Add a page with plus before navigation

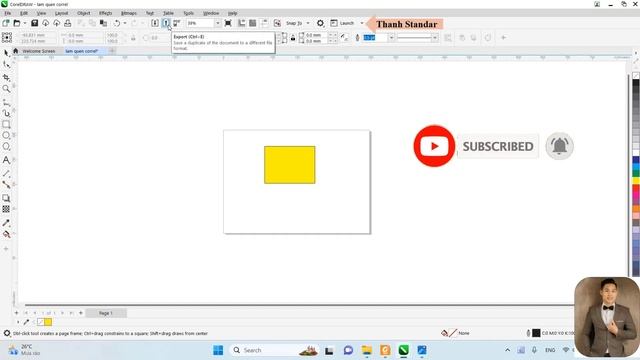pyautogui.click(x=16, y=313)
